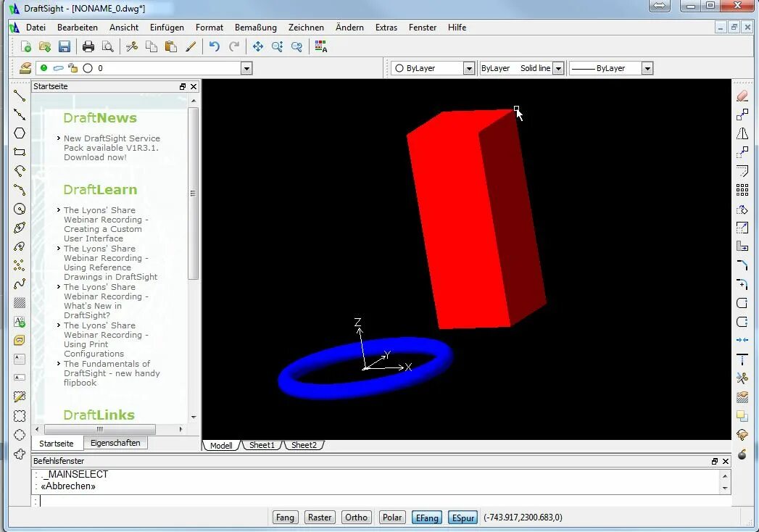Open Print Preview icon
The image size is (759, 532).
107,46
